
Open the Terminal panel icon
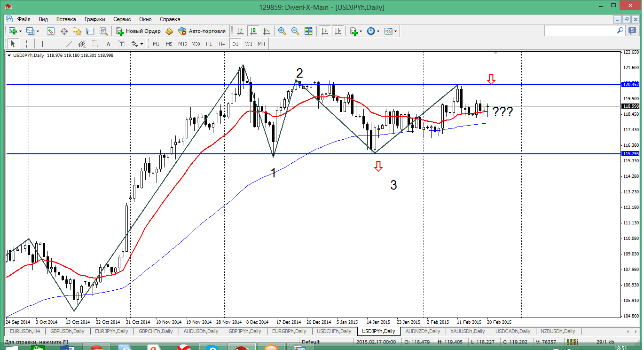point(90,31)
